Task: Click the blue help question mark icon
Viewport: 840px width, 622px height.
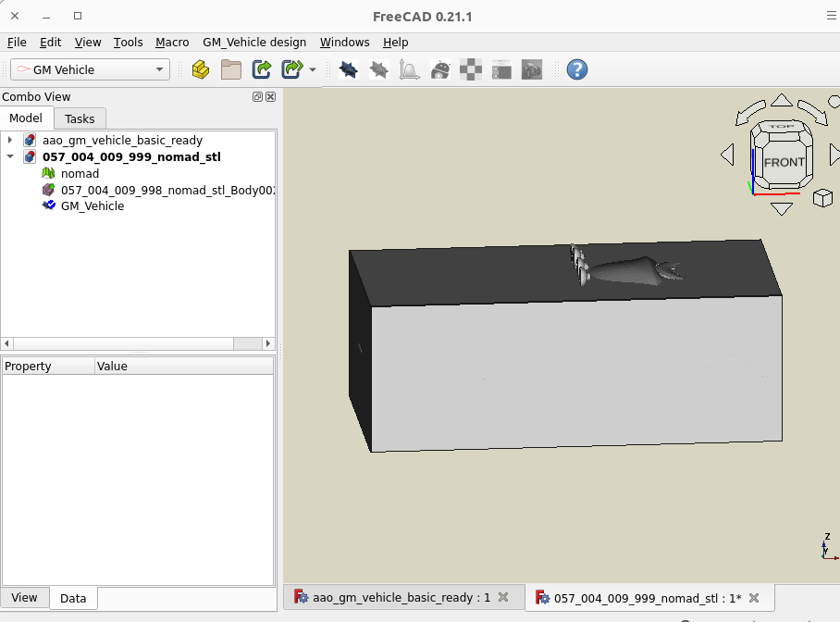Action: coord(576,69)
